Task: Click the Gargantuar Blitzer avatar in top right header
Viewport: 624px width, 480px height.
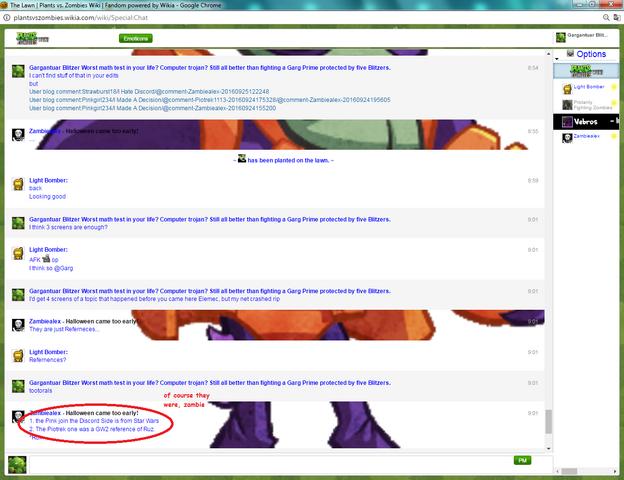Action: coord(561,37)
